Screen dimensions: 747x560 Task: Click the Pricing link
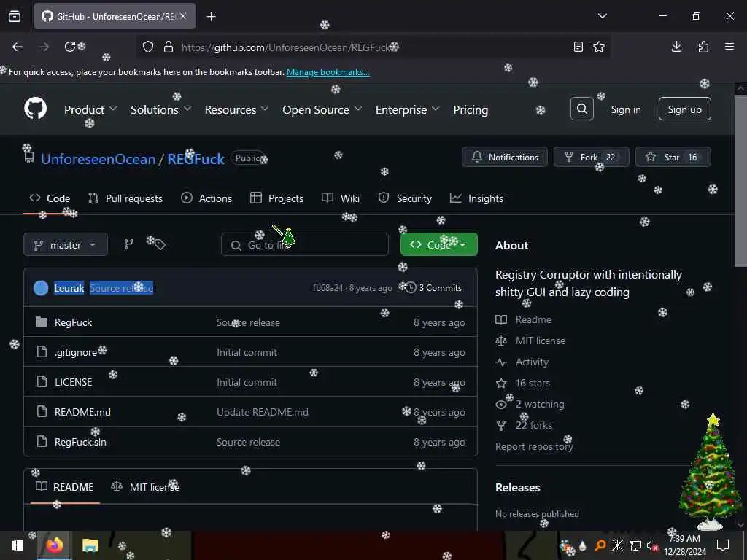click(x=471, y=109)
